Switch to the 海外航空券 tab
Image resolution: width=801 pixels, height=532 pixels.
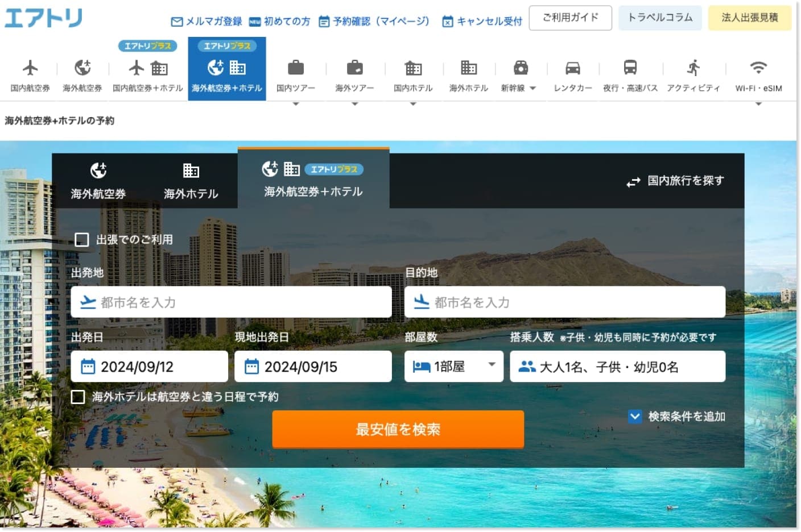pyautogui.click(x=98, y=181)
